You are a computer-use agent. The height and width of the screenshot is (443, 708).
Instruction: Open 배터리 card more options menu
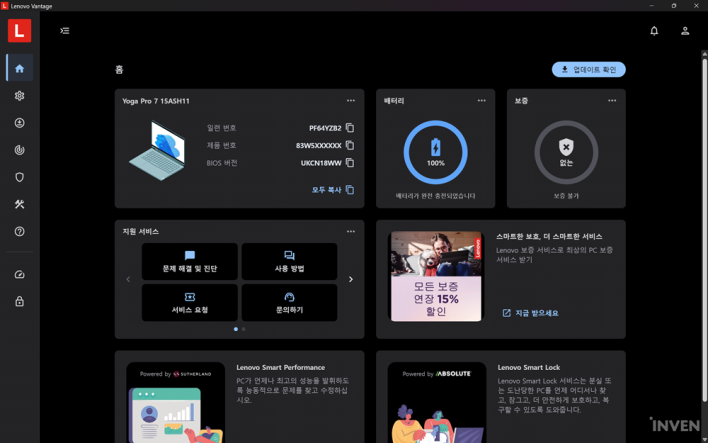click(482, 101)
